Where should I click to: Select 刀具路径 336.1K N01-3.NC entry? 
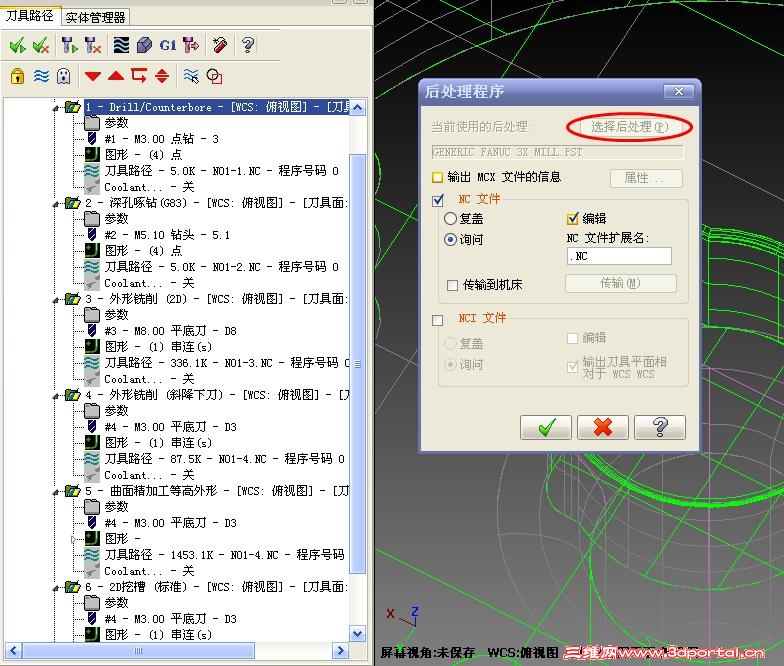pos(226,362)
